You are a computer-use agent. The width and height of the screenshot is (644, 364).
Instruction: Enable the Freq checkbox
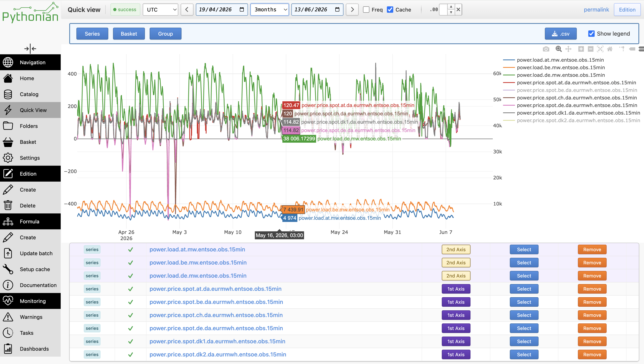click(366, 10)
